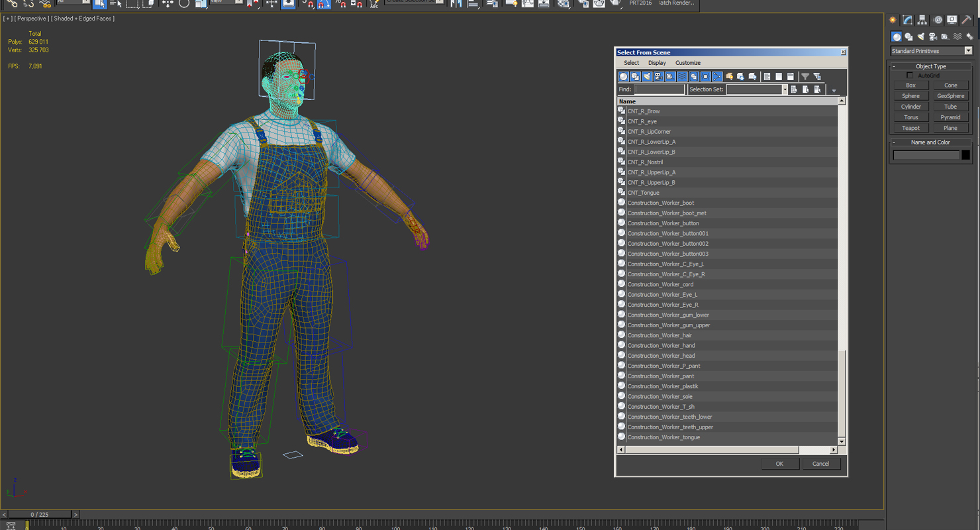
Task: Open advanced filter icon beside funnel
Action: pyautogui.click(x=817, y=77)
